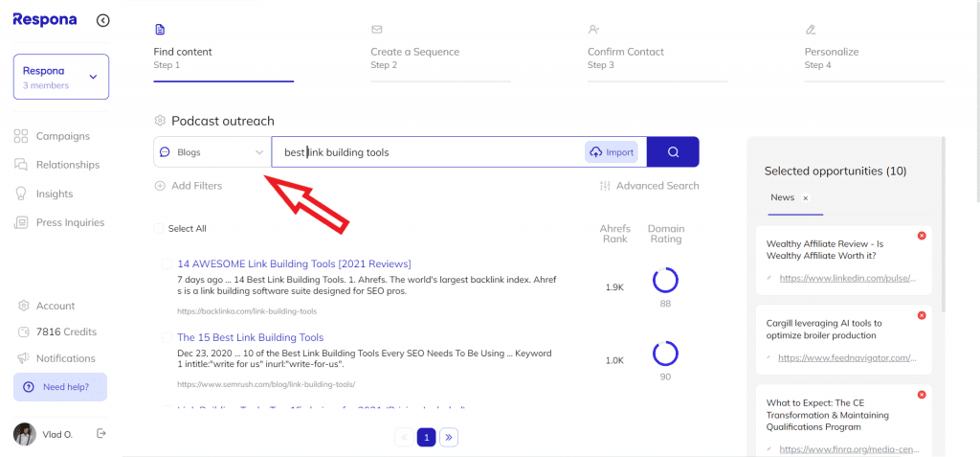
Task: Click the Ahrefs Rank column header
Action: point(615,234)
